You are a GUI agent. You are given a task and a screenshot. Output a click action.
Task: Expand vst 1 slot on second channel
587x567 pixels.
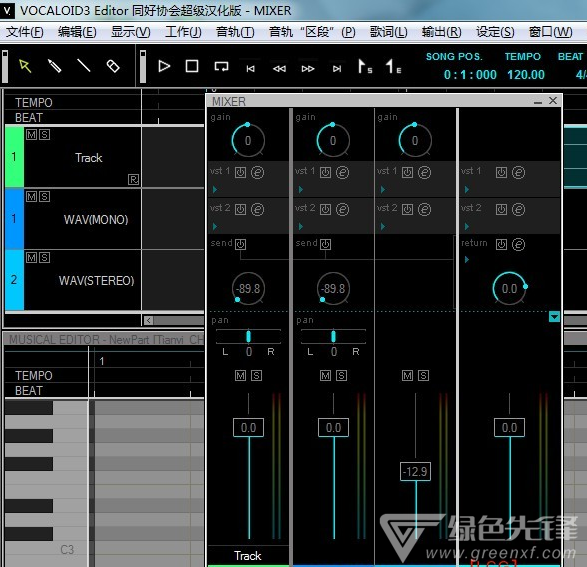301,190
